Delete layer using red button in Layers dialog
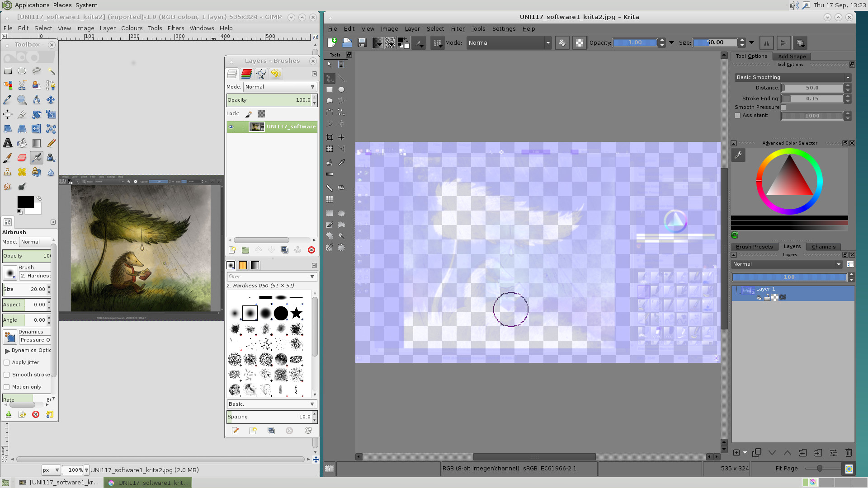868x488 pixels. click(311, 250)
